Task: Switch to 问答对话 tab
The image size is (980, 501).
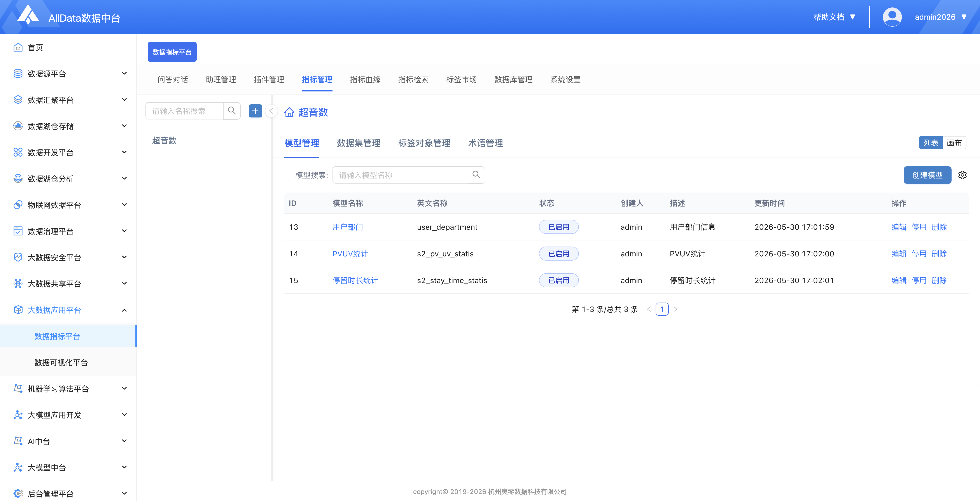Action: coord(173,79)
